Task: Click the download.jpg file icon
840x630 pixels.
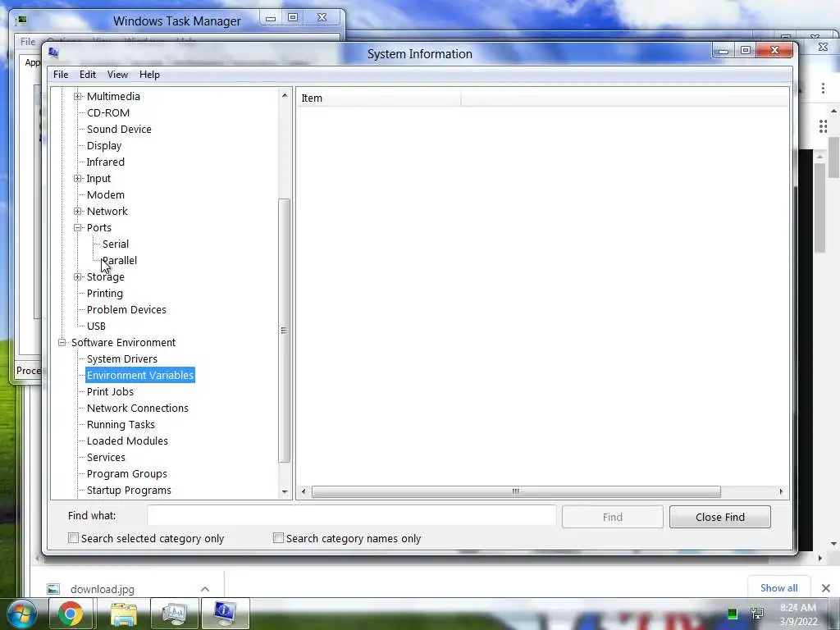Action: (53, 589)
